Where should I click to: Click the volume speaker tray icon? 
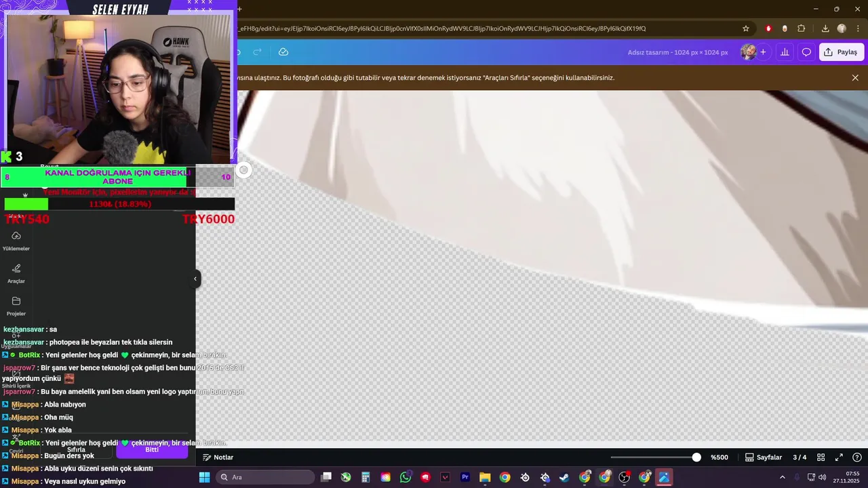(x=822, y=477)
